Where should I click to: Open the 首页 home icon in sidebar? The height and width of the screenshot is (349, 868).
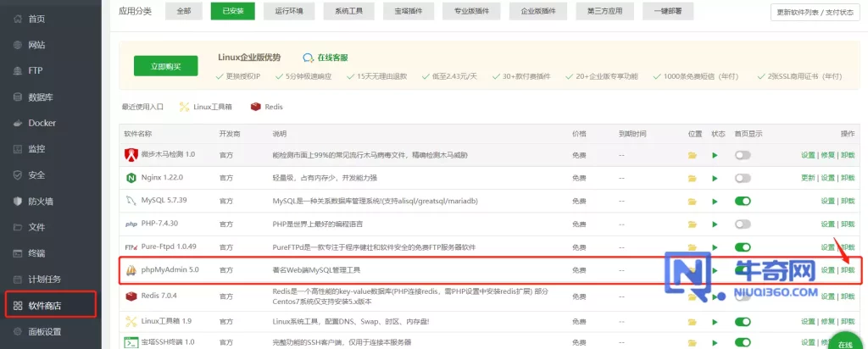[18, 19]
